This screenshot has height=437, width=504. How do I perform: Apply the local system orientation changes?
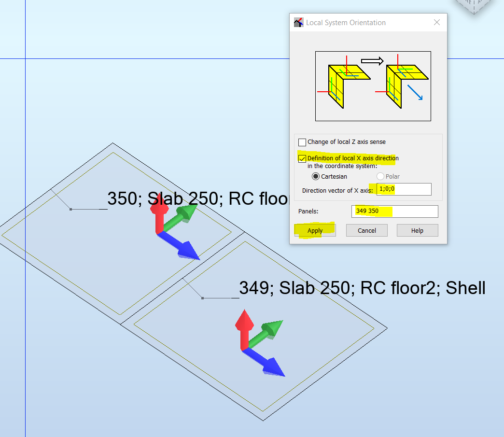[315, 230]
